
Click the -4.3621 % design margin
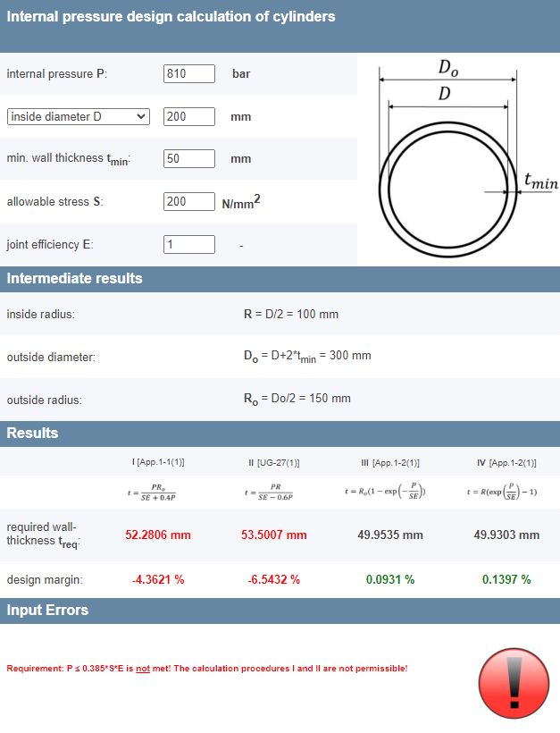pos(158,579)
